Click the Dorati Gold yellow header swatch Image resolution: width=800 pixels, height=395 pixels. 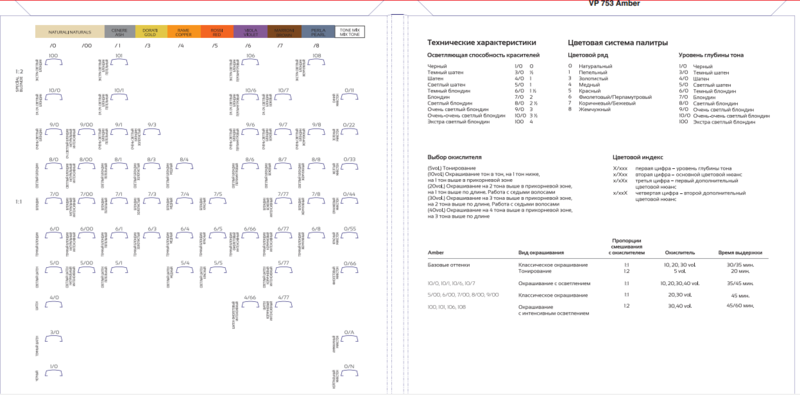point(151,32)
